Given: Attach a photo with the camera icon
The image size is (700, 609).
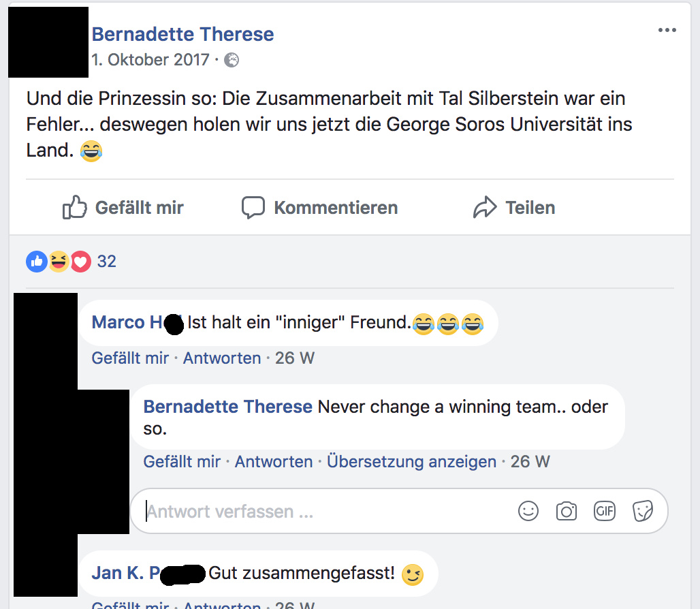Looking at the screenshot, I should [566, 511].
